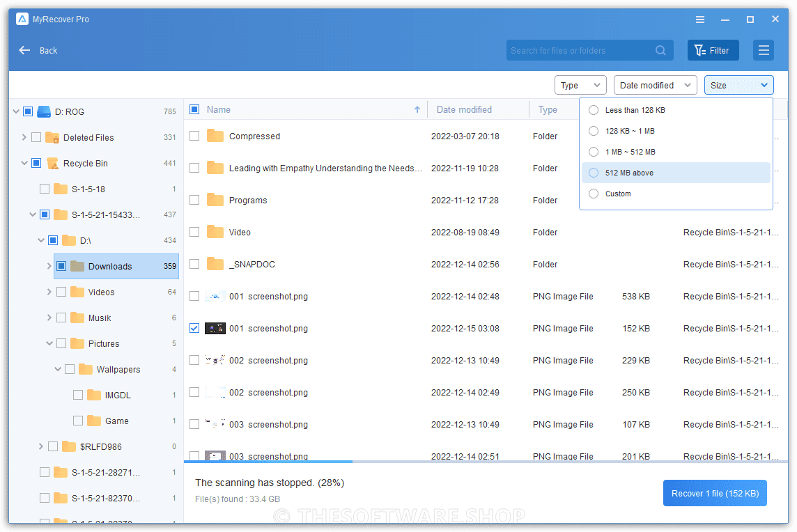Uncheck the 152 KB 001 screenshot.png file
This screenshot has height=532, width=797.
[194, 328]
